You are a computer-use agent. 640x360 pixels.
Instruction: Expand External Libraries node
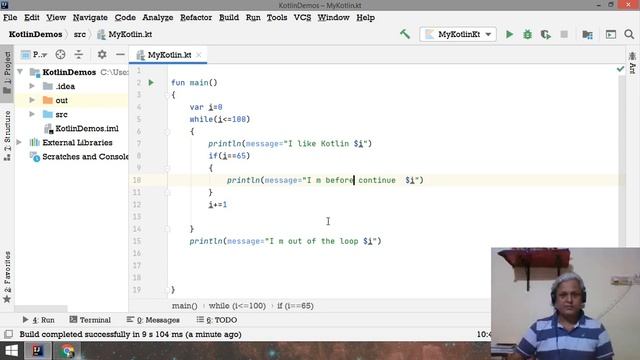tap(19, 142)
